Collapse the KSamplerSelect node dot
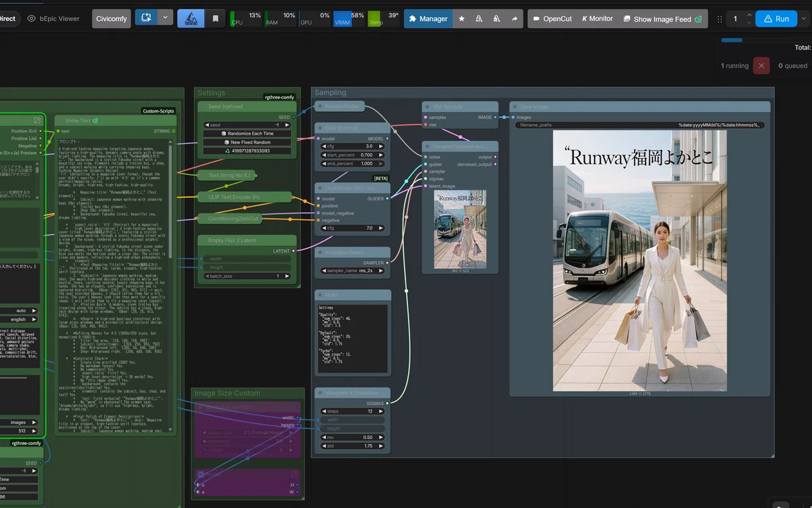Image resolution: width=812 pixels, height=508 pixels. point(320,252)
